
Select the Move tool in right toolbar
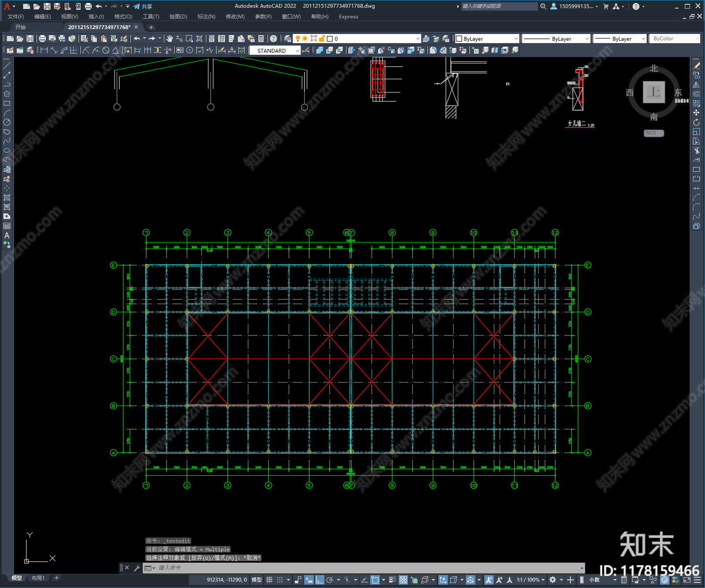(696, 113)
